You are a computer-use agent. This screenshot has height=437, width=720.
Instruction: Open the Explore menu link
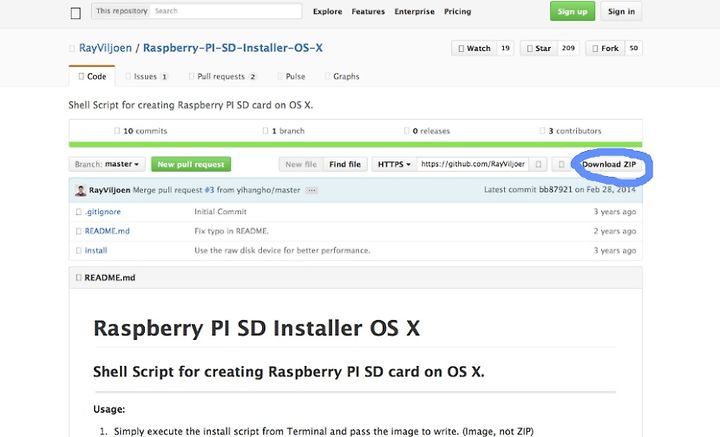point(327,11)
